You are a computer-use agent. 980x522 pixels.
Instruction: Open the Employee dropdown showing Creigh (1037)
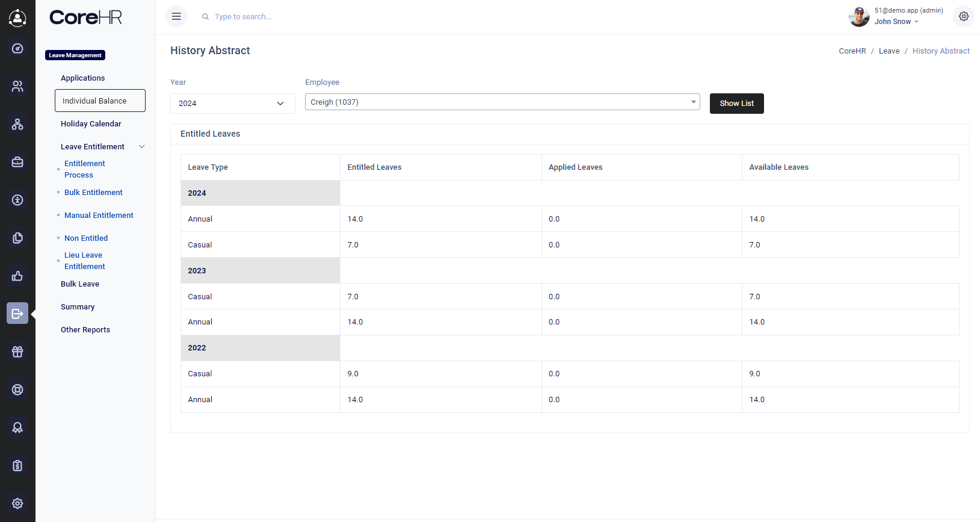coord(502,102)
